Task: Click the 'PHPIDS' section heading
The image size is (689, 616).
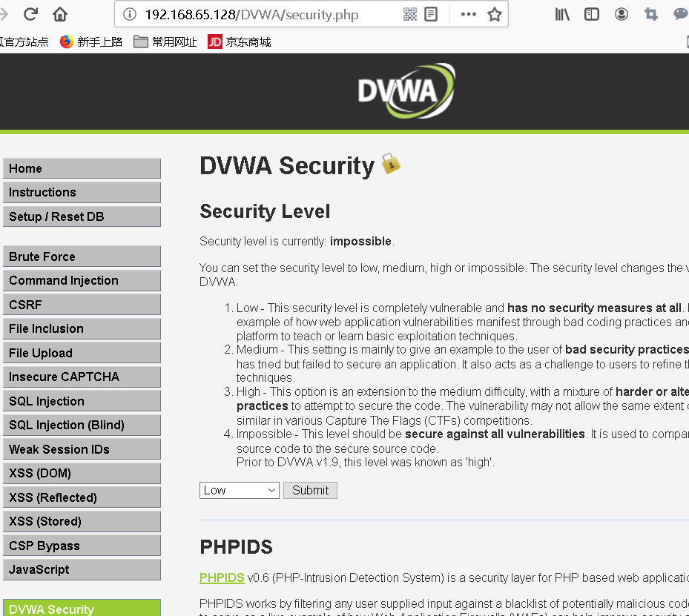Action: pyautogui.click(x=236, y=547)
